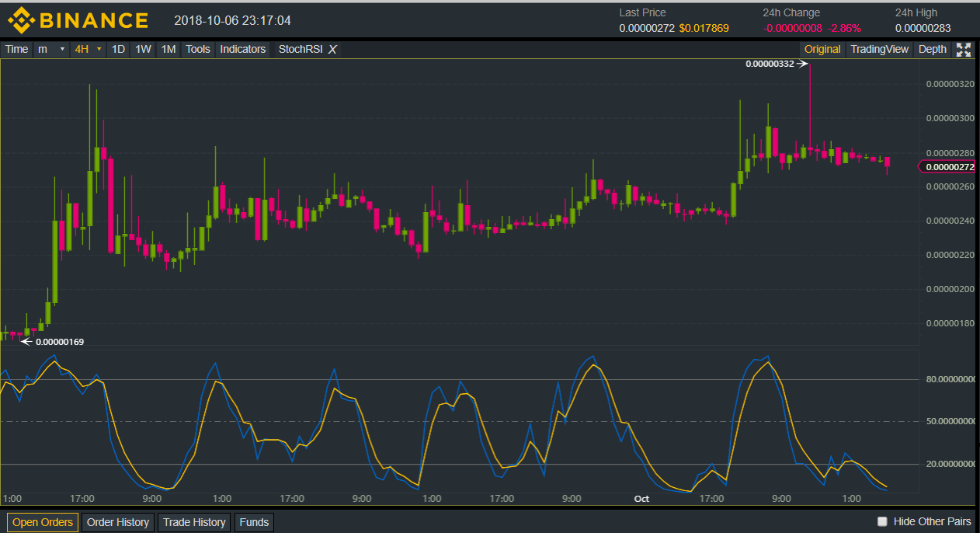Switch to TradingView chart
The image size is (980, 533).
pyautogui.click(x=879, y=50)
